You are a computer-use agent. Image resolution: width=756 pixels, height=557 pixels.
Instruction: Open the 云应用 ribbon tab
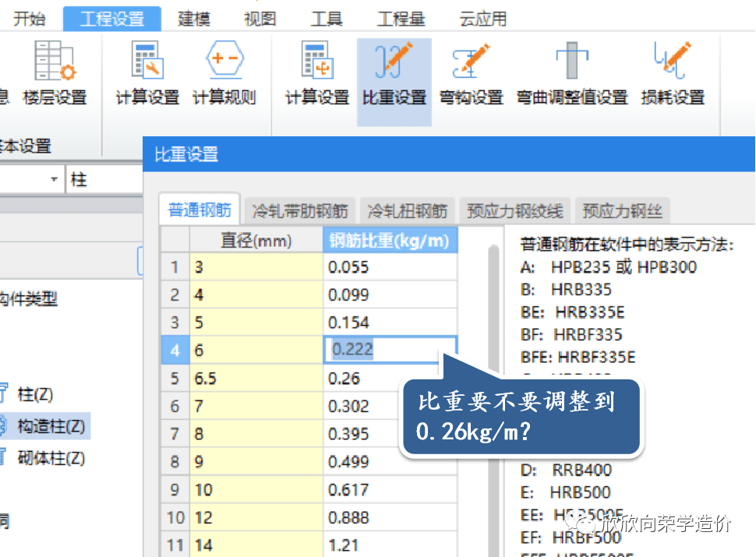click(x=482, y=19)
